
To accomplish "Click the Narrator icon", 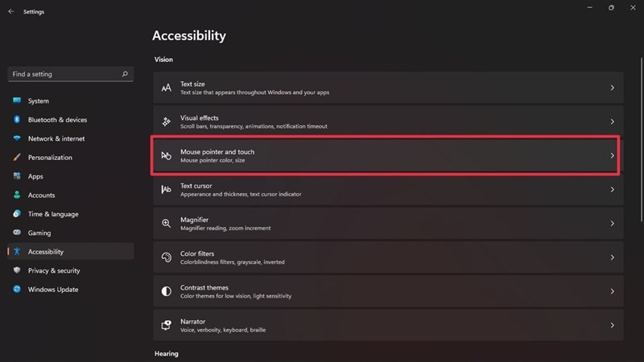I will coord(166,325).
